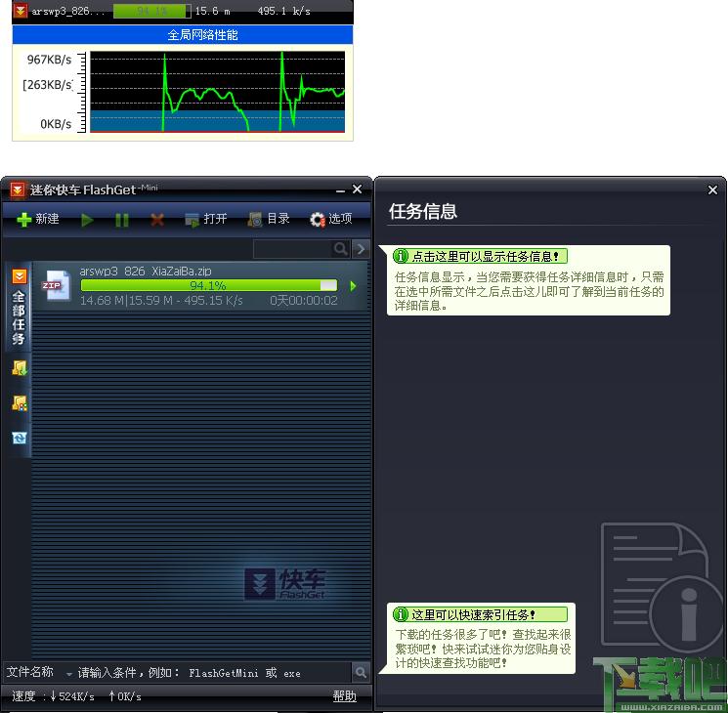Image resolution: width=728 pixels, height=713 pixels.
Task: Expand task details with green arrow
Action: [354, 286]
